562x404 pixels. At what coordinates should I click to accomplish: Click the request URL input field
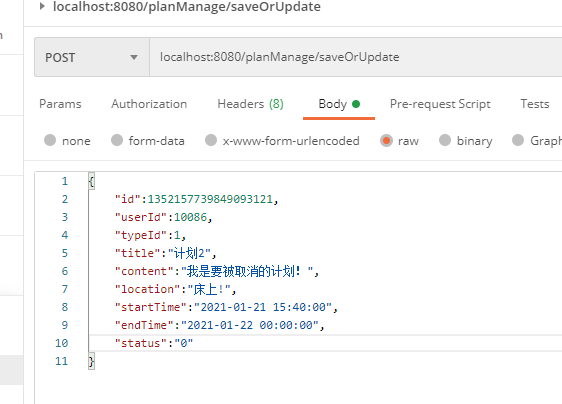[356, 57]
